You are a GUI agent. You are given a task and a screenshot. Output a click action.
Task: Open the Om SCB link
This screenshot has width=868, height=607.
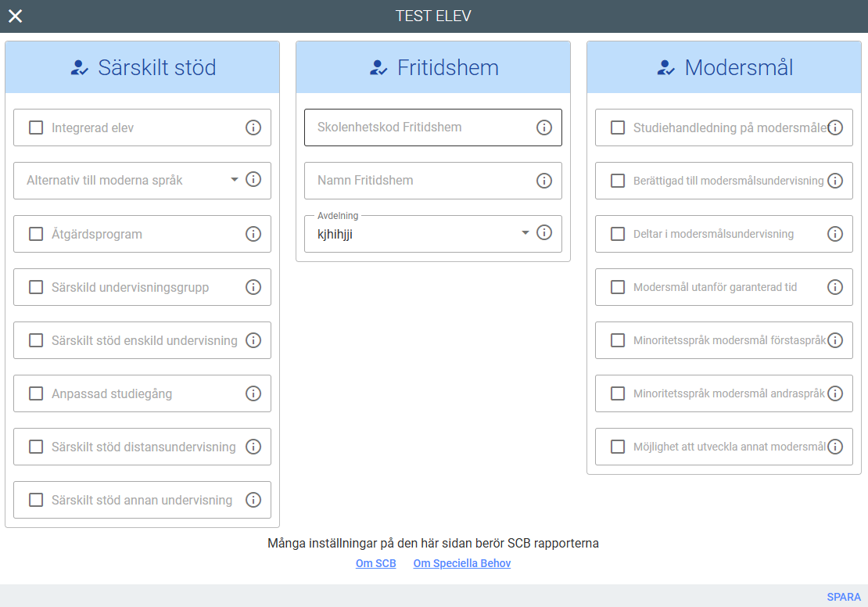tap(375, 563)
